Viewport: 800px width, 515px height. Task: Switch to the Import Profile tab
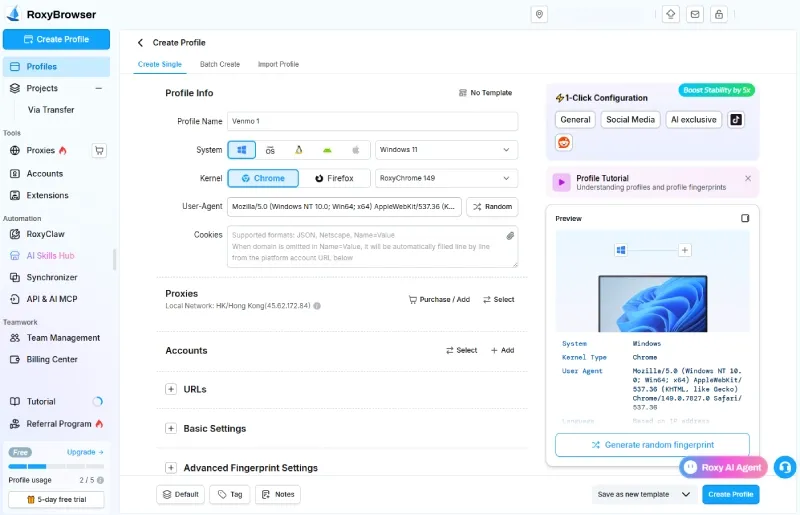click(x=279, y=64)
